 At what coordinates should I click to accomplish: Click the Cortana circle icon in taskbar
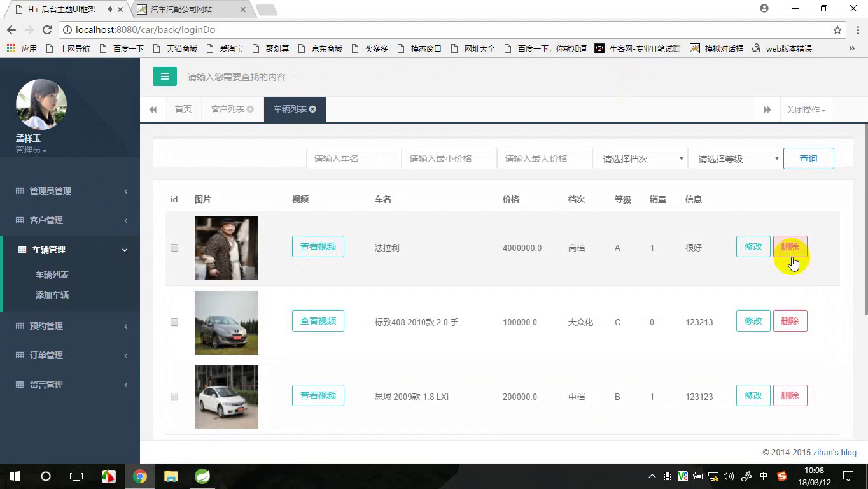tap(46, 476)
